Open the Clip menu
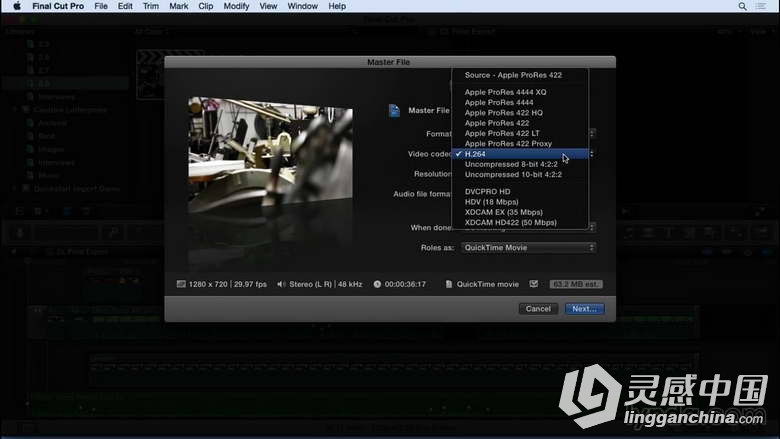780x439 pixels. [205, 6]
